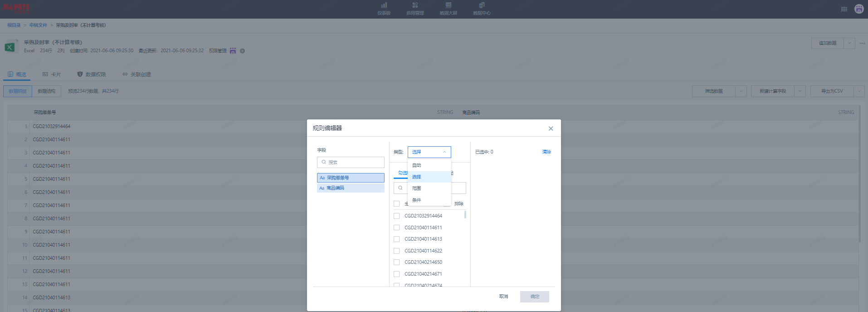The image size is (868, 312).
Task: Expand the arrow next to 追加数据
Action: tap(849, 43)
